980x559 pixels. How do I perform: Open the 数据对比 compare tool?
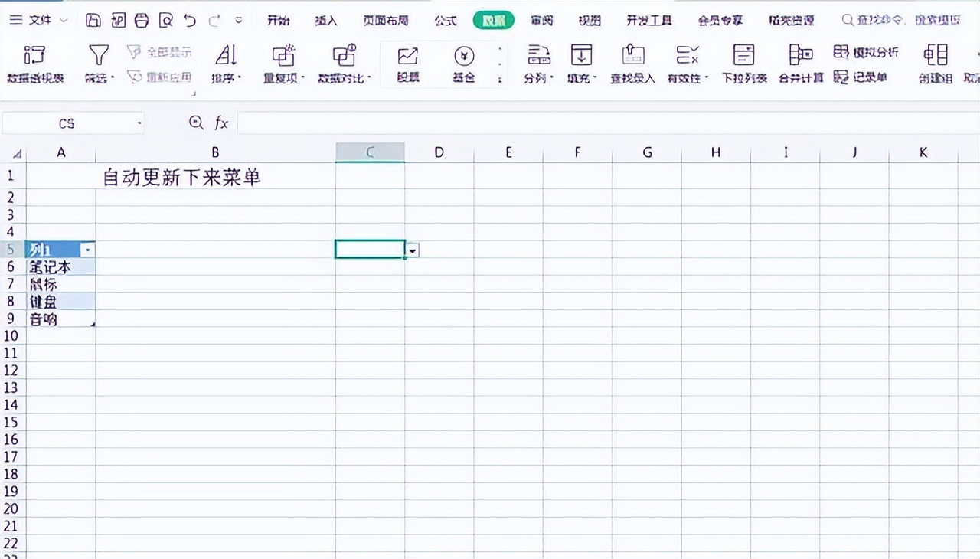pos(345,64)
